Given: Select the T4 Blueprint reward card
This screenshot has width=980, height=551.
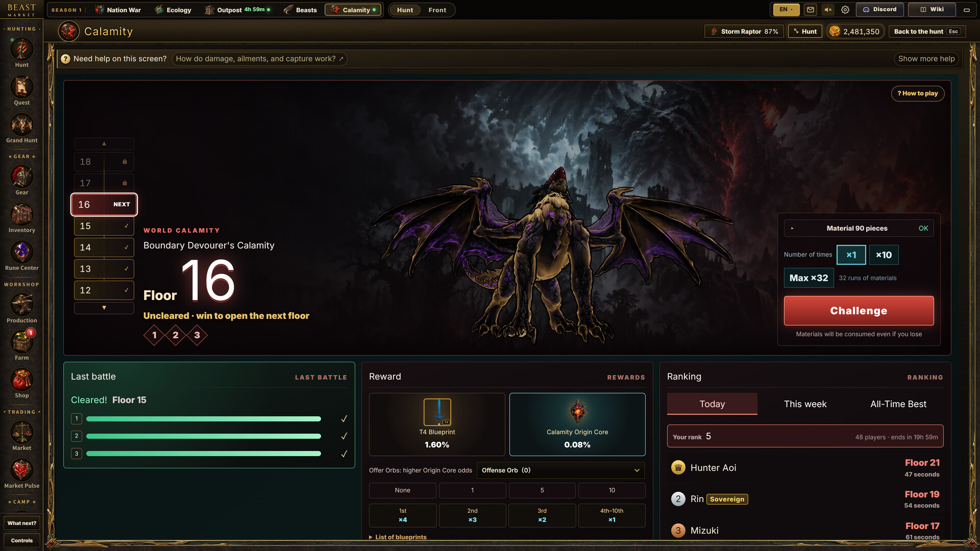Looking at the screenshot, I should [x=437, y=424].
